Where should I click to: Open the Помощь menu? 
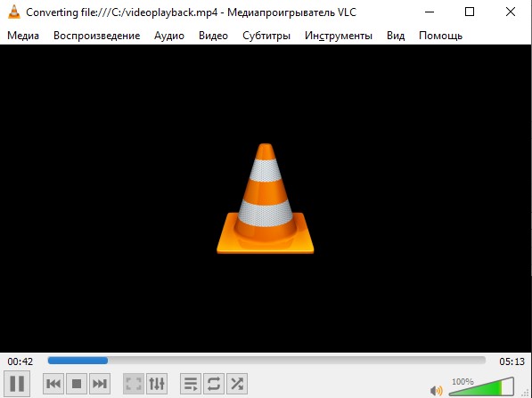point(440,36)
